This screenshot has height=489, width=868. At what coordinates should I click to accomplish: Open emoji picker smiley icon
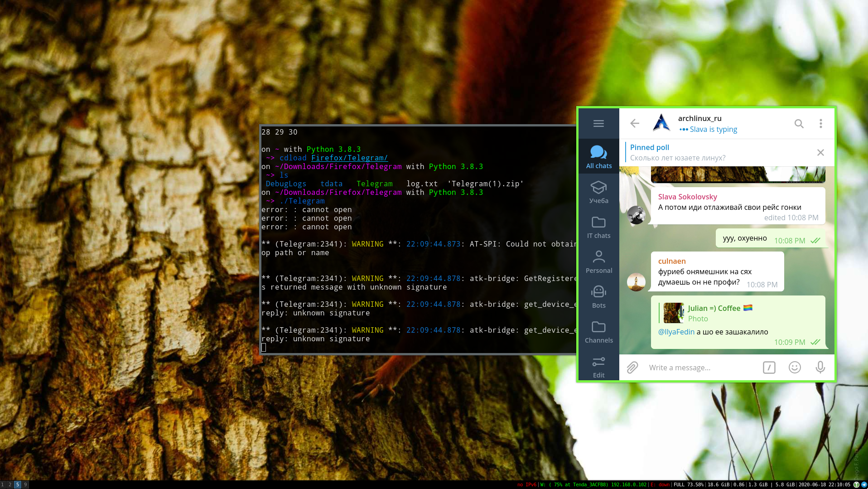tap(795, 367)
